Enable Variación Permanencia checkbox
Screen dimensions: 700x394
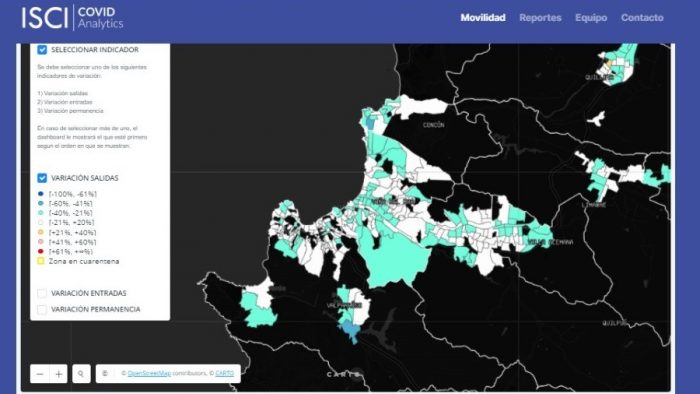(x=42, y=309)
